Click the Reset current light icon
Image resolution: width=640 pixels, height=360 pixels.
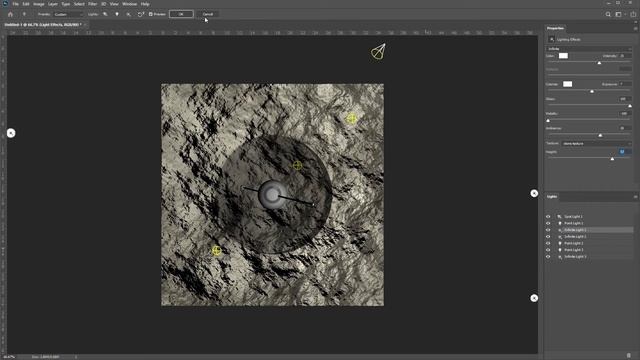coord(141,14)
